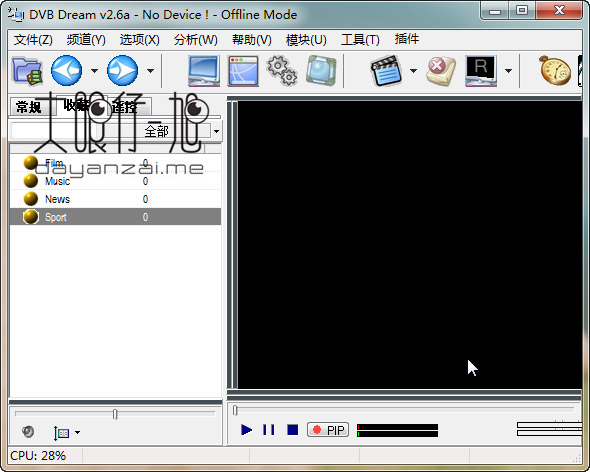Open the window layout icon
This screenshot has width=590, height=472.
pyautogui.click(x=243, y=70)
